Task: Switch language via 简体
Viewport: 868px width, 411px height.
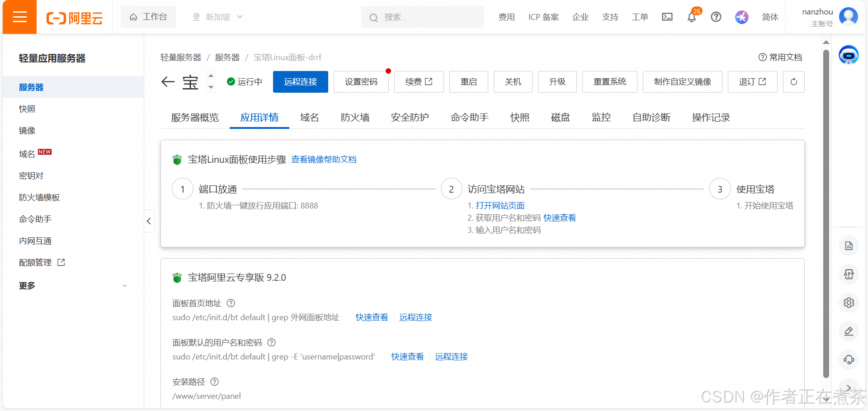Action: click(770, 17)
